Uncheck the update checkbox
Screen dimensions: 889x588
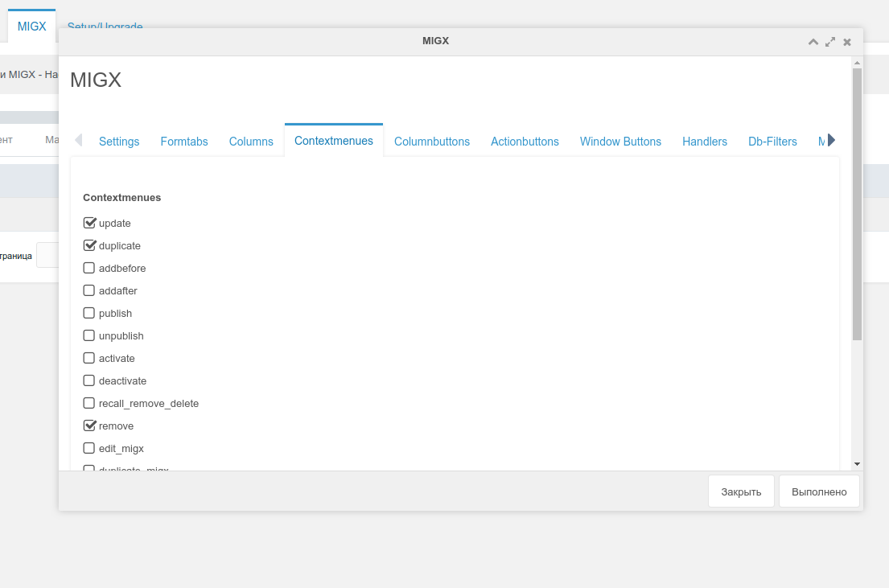click(89, 223)
